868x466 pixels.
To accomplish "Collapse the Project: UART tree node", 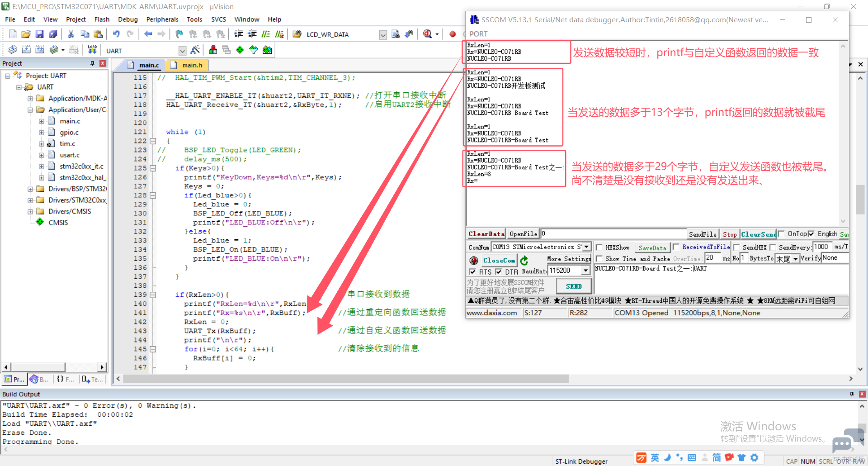I will click(x=8, y=76).
